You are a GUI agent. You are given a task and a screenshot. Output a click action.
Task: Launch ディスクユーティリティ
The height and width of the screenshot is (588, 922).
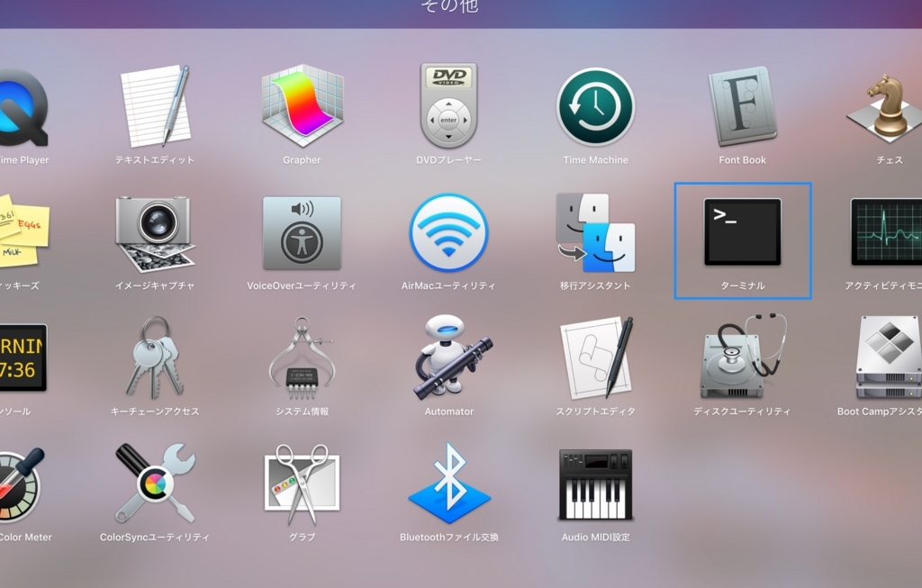(x=743, y=357)
